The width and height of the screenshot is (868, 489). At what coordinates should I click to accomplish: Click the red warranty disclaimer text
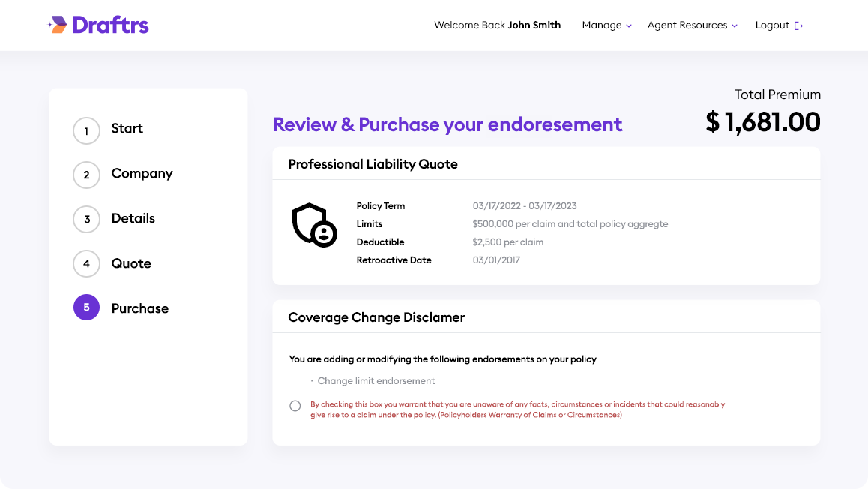coord(517,409)
